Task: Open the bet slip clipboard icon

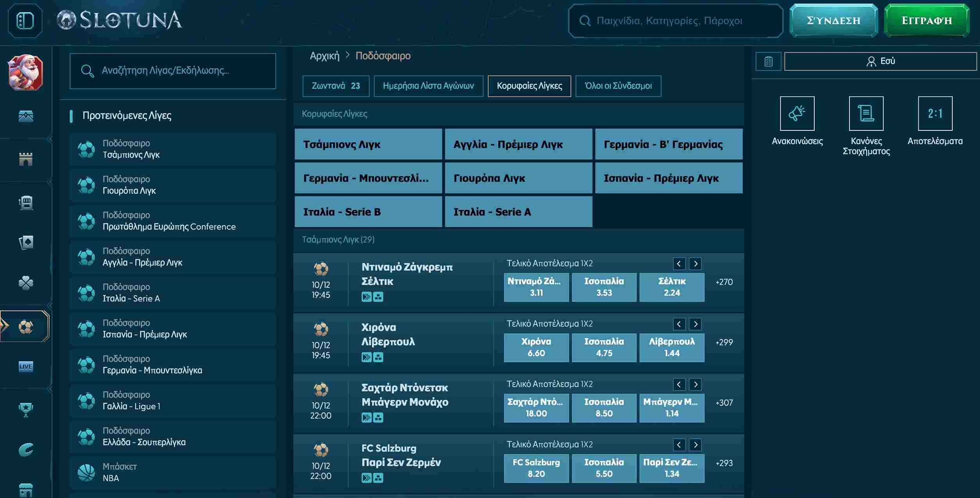Action: click(x=768, y=61)
